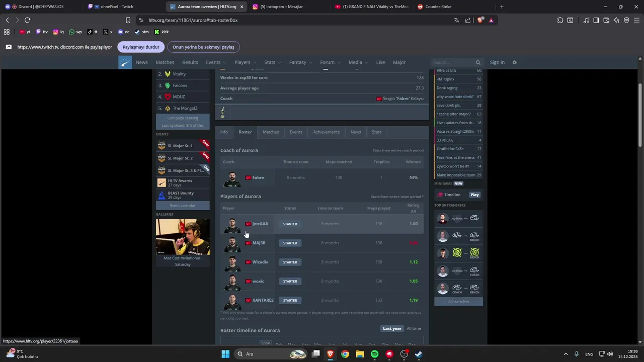
Task: Open Mad Catz Invitational gallery thumbnail
Action: point(183,237)
